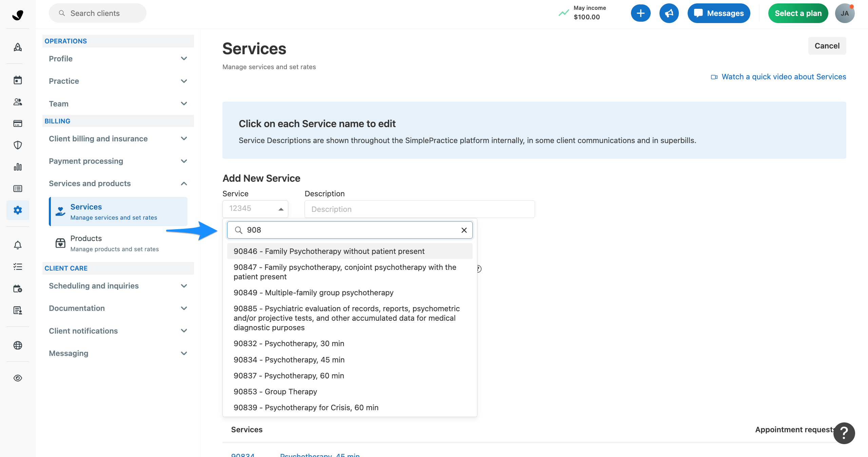868x457 pixels.
Task: Expand Scheduling and inquiries section
Action: coord(118,286)
